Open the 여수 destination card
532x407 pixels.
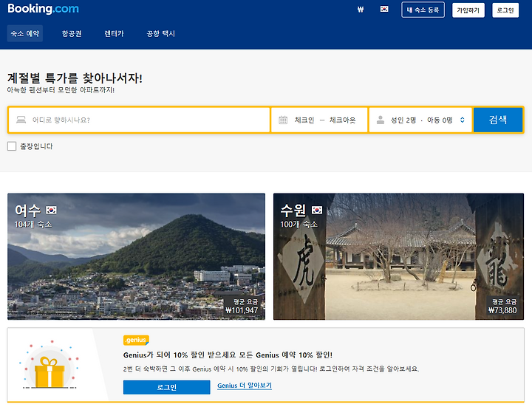tap(137, 256)
